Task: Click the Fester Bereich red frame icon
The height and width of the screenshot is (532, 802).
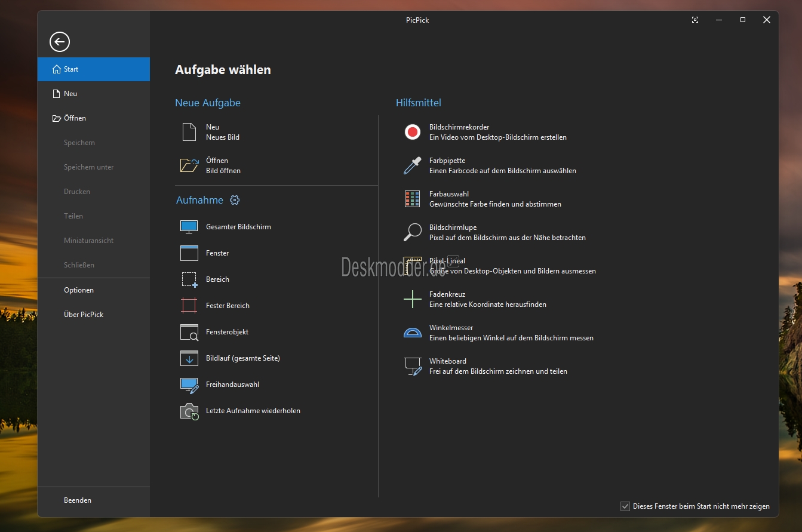Action: point(189,306)
